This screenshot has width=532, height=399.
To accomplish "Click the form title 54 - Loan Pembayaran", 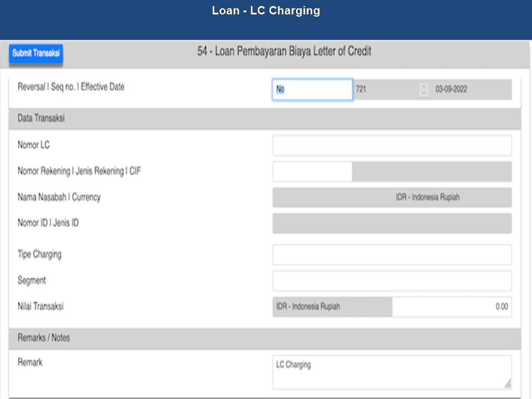I will (284, 52).
